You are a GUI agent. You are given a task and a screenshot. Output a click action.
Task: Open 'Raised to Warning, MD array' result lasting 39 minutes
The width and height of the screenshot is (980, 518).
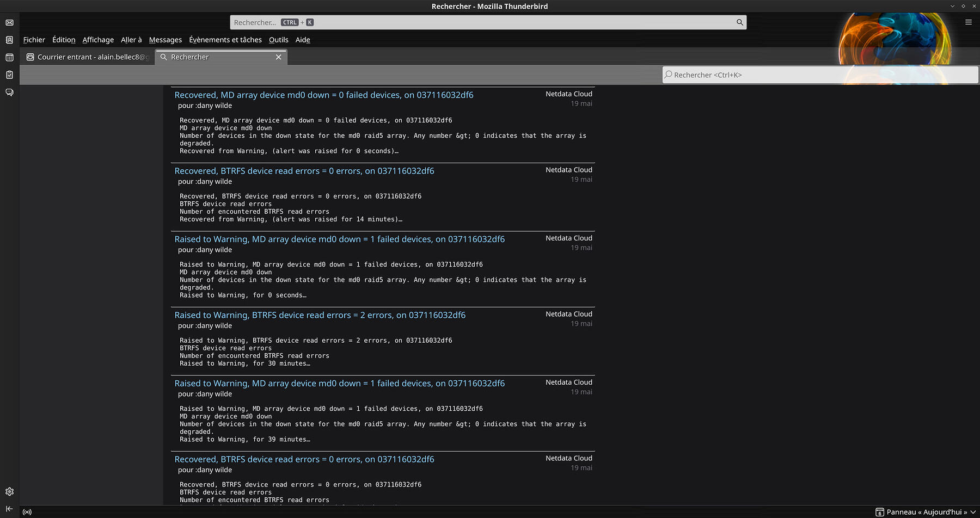pos(340,383)
